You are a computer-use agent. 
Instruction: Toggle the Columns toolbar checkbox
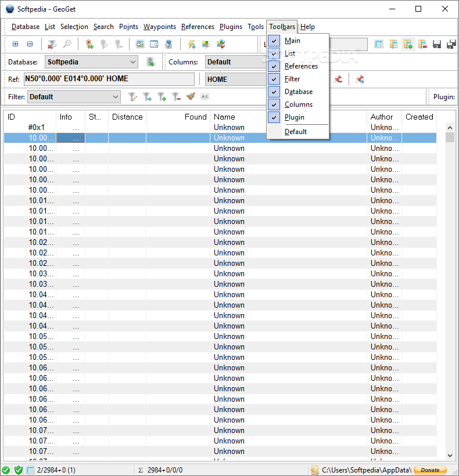coord(274,104)
